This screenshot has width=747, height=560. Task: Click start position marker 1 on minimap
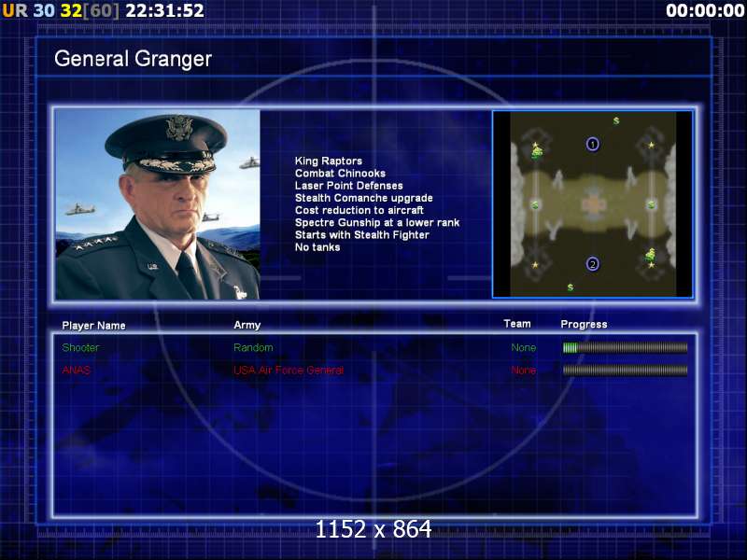592,144
